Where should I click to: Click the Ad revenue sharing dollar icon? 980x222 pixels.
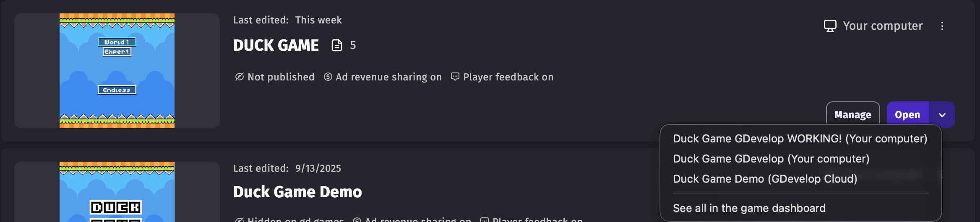(328, 77)
